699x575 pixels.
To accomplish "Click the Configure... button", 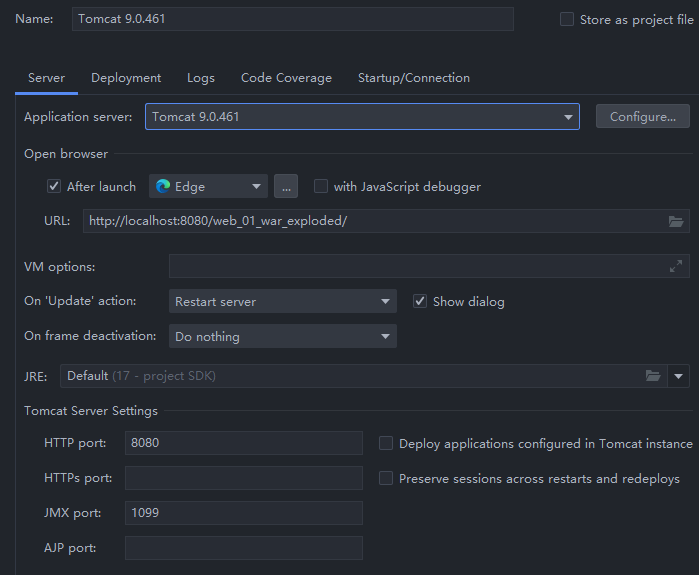I will coord(642,117).
